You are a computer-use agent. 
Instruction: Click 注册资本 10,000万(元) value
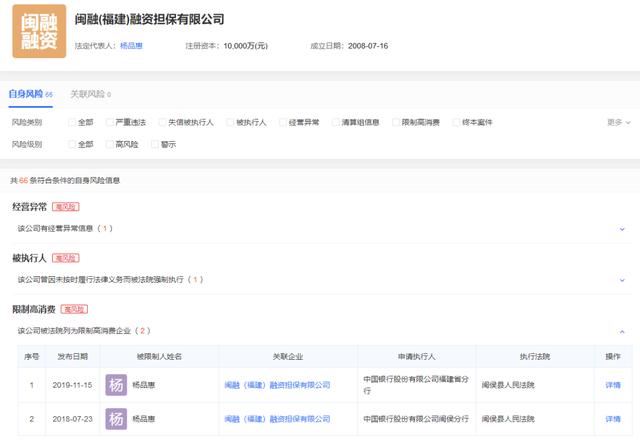[x=246, y=46]
